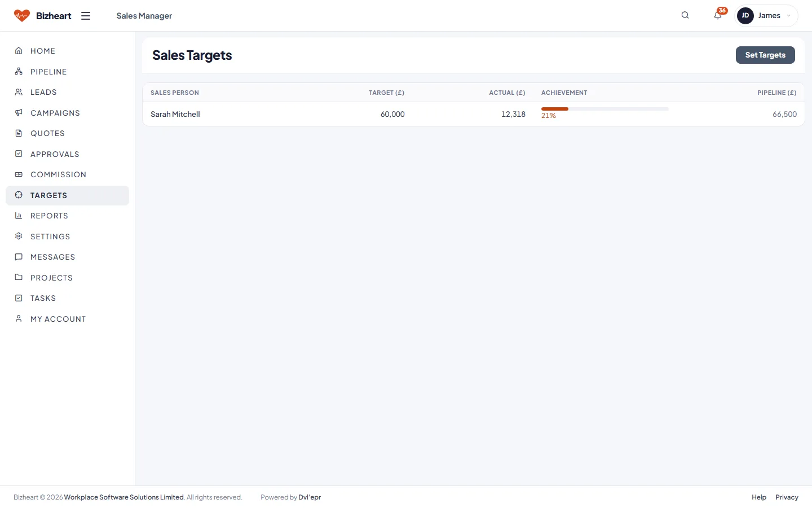Click the TARGET (£) column header
The width and height of the screenshot is (812, 508).
point(387,93)
